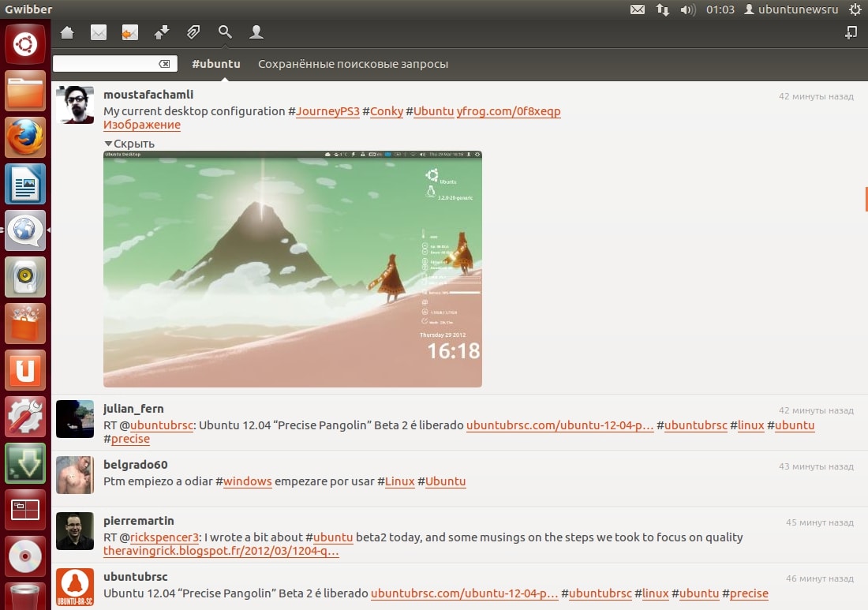Launch the Rhythmbox speaker launcher icon
This screenshot has height=610, width=868.
(x=25, y=277)
